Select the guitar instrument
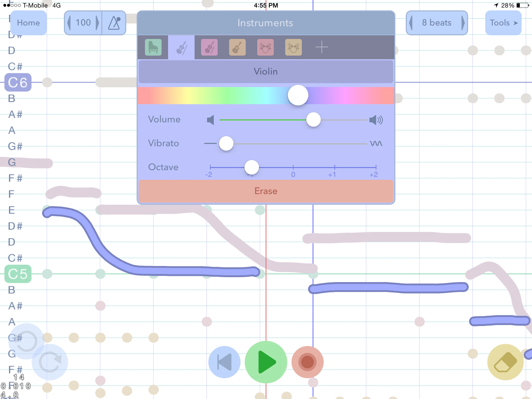The image size is (532, 399). pyautogui.click(x=237, y=47)
